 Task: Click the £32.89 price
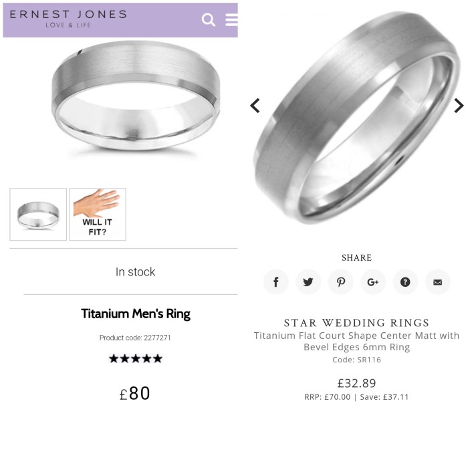357,383
